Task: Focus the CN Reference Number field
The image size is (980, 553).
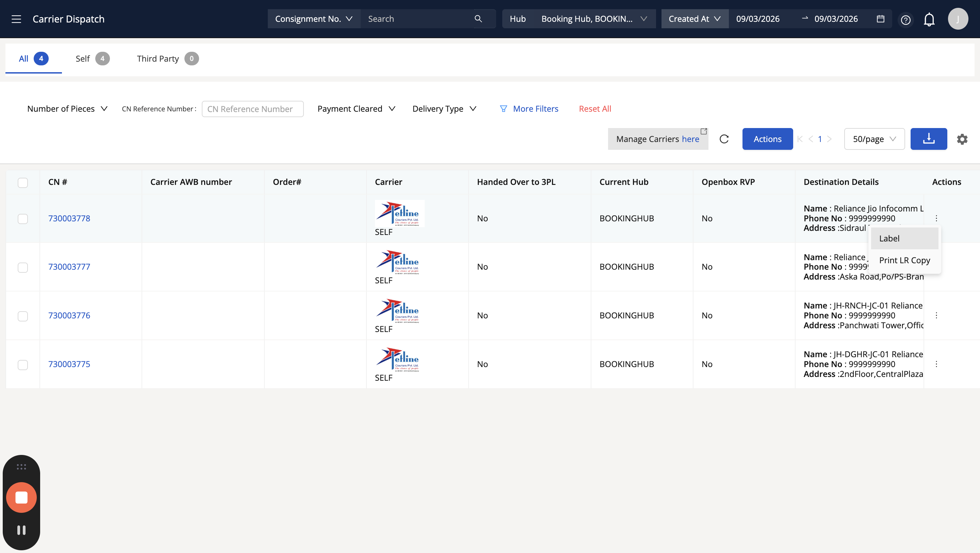Action: tap(252, 109)
